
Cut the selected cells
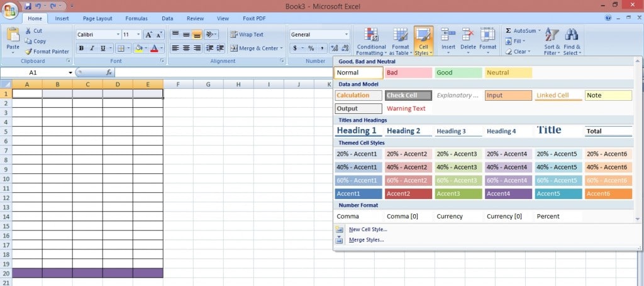pos(33,30)
